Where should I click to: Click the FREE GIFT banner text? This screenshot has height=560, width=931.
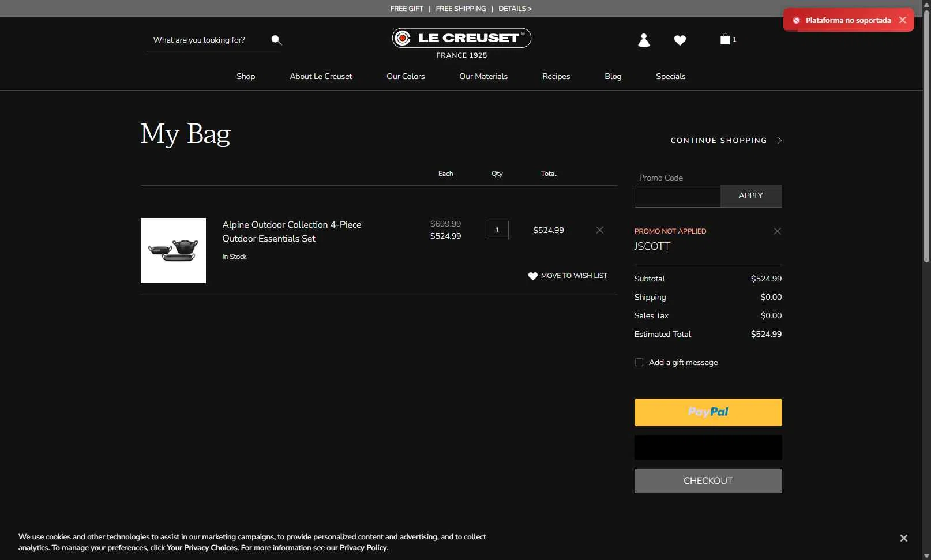click(407, 9)
